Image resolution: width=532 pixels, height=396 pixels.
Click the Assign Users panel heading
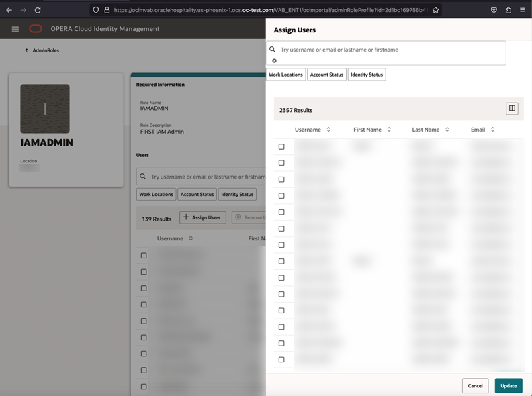(x=294, y=30)
